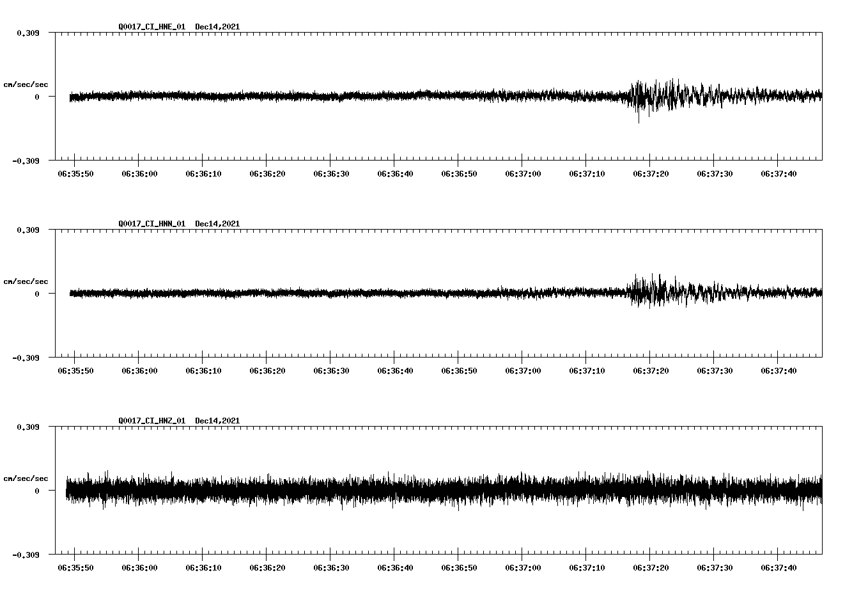This screenshot has width=868, height=591.
Task: Click the 06:37:40 time label under HNN plot
Action: (779, 371)
